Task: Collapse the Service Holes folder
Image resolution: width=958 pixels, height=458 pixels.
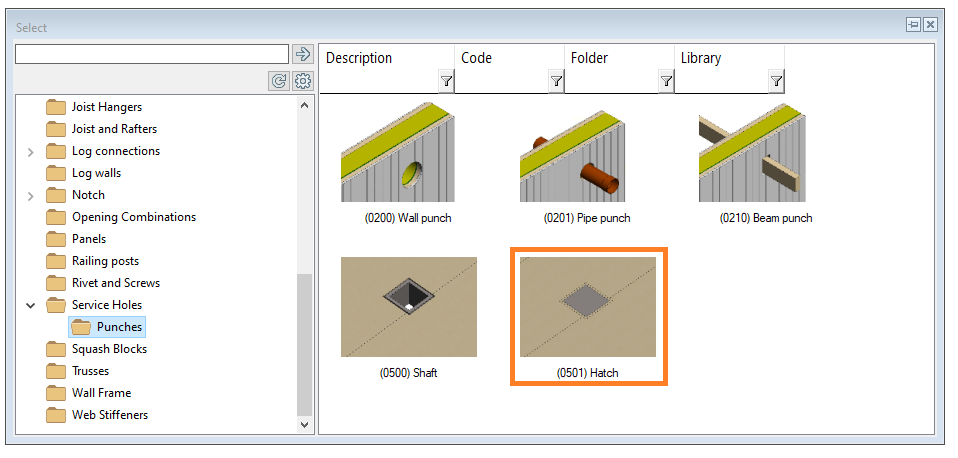Action: pyautogui.click(x=31, y=305)
